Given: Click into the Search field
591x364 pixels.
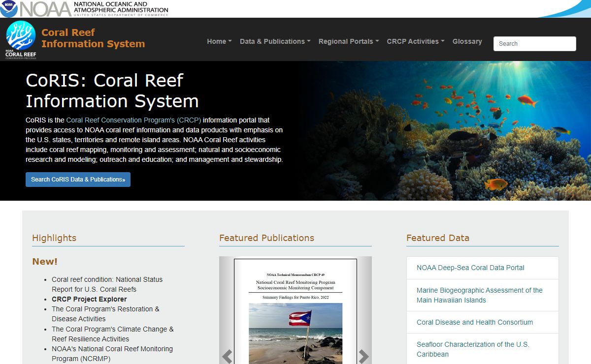Looking at the screenshot, I should click(x=534, y=43).
